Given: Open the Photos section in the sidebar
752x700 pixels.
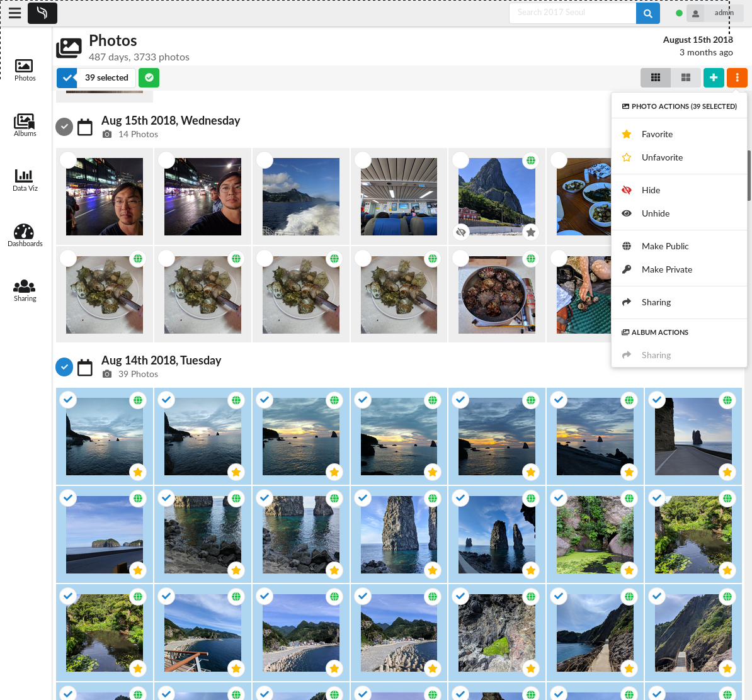Looking at the screenshot, I should (x=25, y=69).
